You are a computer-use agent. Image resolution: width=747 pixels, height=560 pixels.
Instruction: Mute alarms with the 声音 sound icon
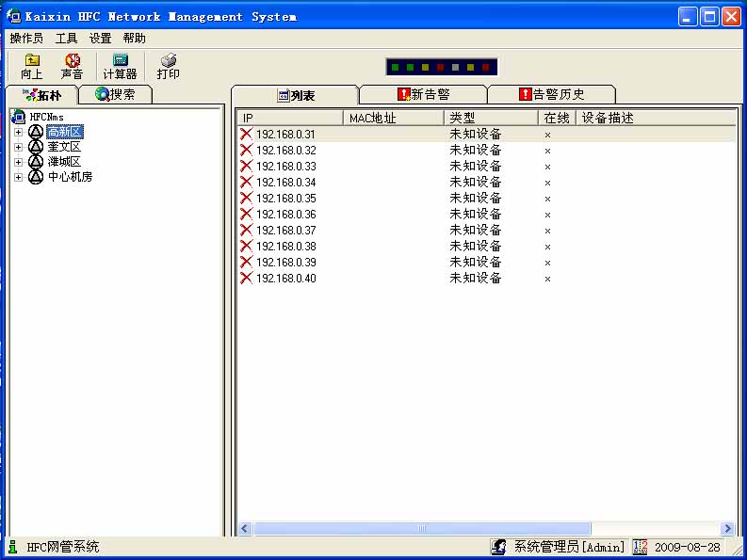point(72,61)
